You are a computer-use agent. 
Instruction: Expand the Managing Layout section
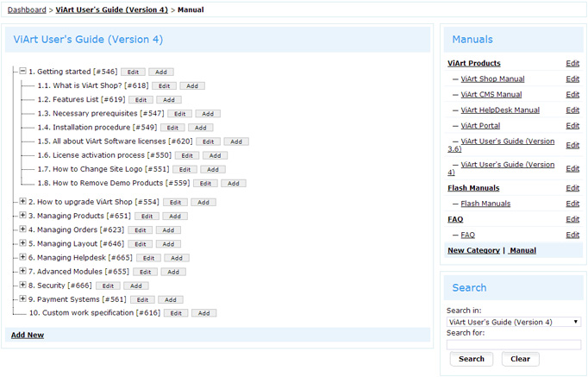[x=23, y=243]
